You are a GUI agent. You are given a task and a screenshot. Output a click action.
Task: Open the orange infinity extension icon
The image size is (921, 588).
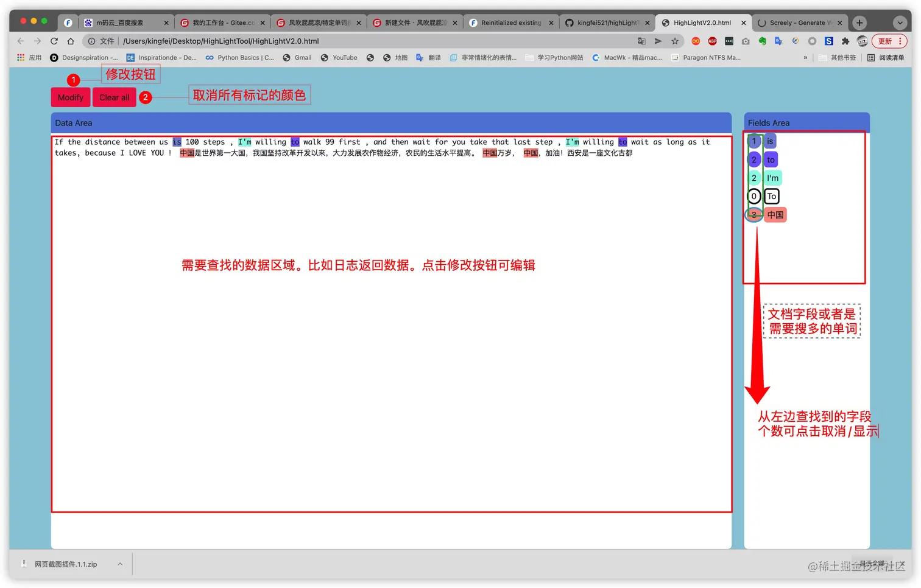click(696, 41)
